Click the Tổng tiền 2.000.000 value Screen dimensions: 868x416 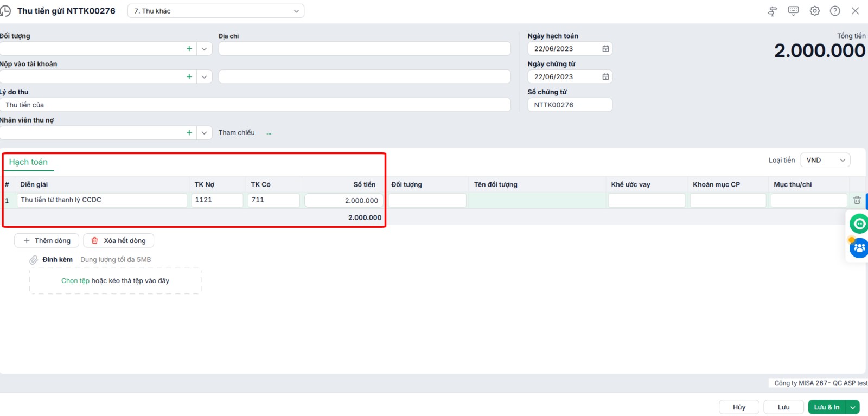[820, 50]
